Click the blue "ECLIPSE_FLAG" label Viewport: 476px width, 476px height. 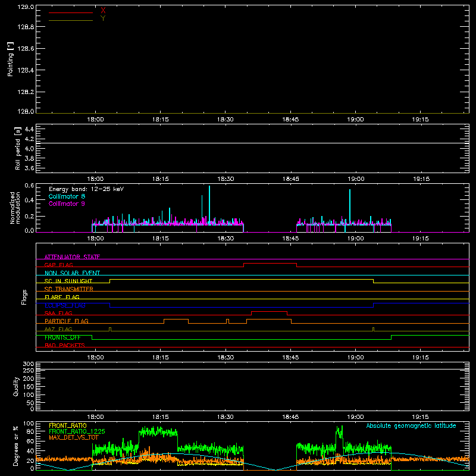[65, 305]
